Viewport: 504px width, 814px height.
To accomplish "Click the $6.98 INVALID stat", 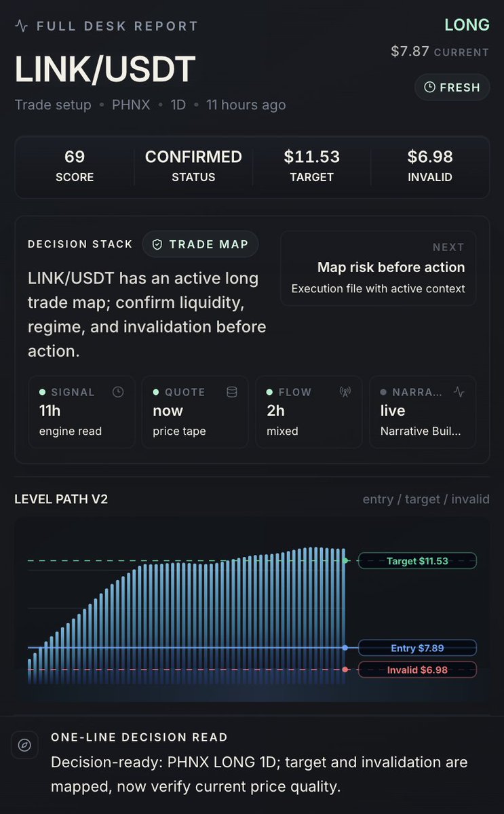I will [x=430, y=166].
